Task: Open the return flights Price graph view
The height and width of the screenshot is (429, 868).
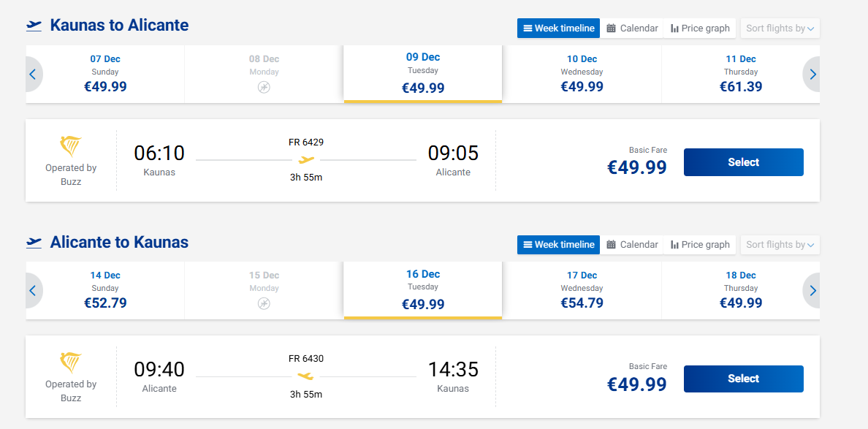Action: coord(700,245)
